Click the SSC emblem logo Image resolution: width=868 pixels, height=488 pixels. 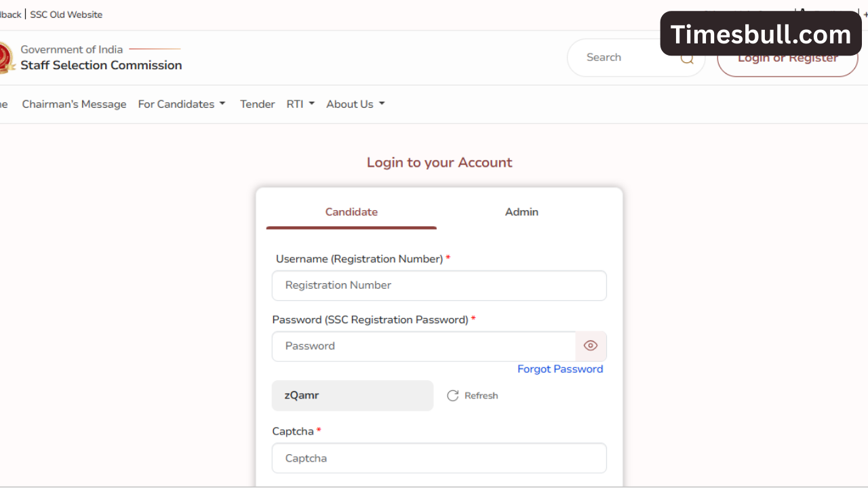pos(5,58)
